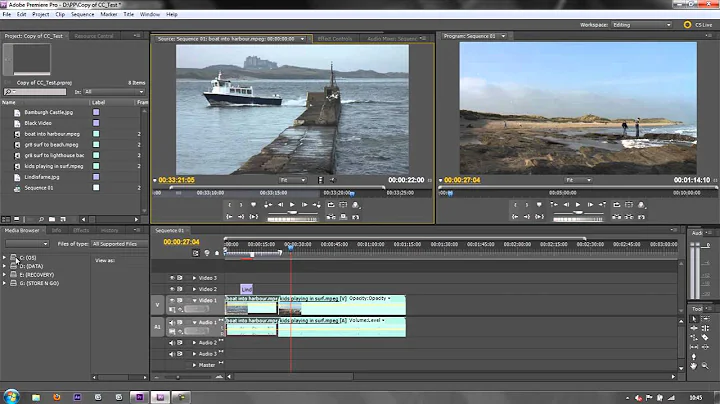Open the Workspace Editing dropdown
Image resolution: width=720 pixels, height=404 pixels.
(x=641, y=25)
